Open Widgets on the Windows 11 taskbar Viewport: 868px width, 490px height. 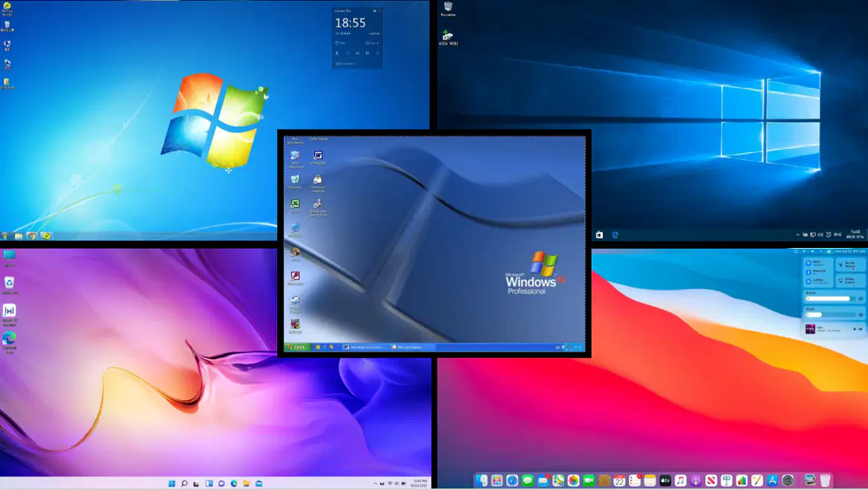tap(209, 483)
